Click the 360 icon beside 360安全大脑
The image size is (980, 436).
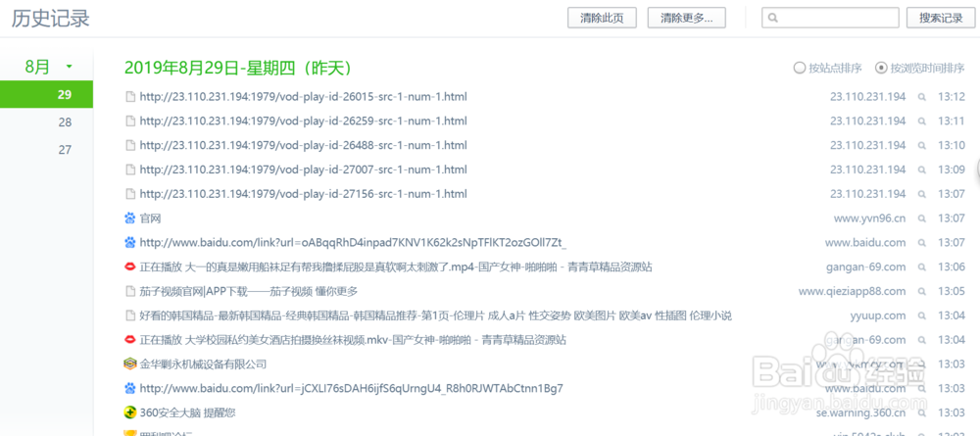(130, 412)
